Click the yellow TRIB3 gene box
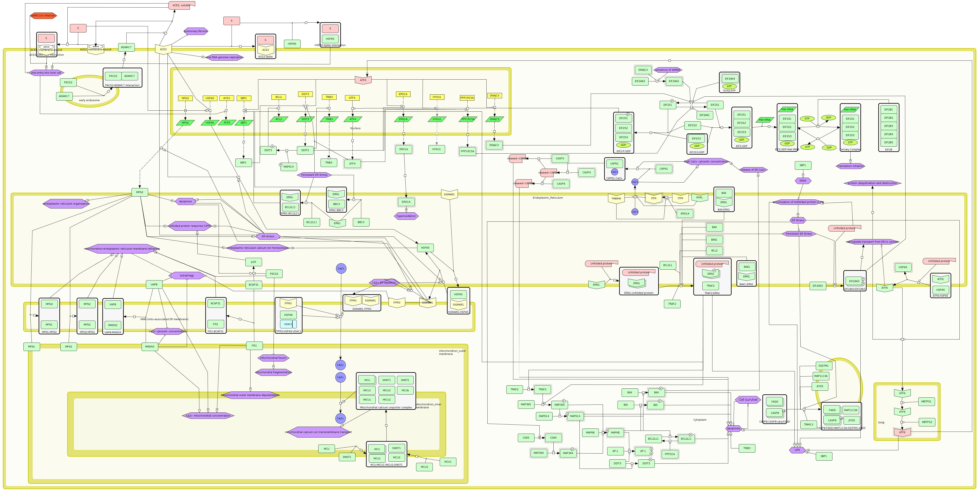The width and height of the screenshot is (980, 491). [329, 97]
